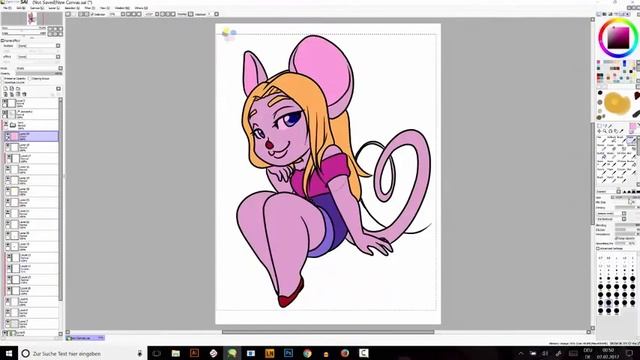Toggle visibility of the topmost layer

pyautogui.click(x=5, y=101)
